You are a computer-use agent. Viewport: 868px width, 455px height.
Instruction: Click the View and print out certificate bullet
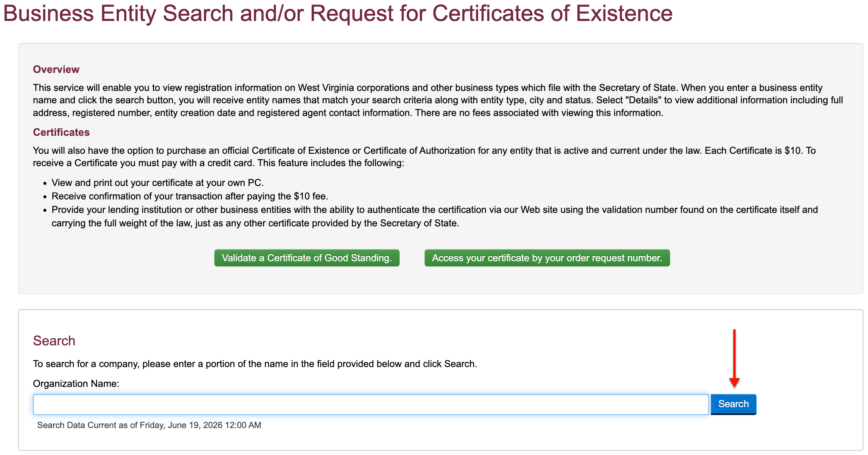point(158,183)
